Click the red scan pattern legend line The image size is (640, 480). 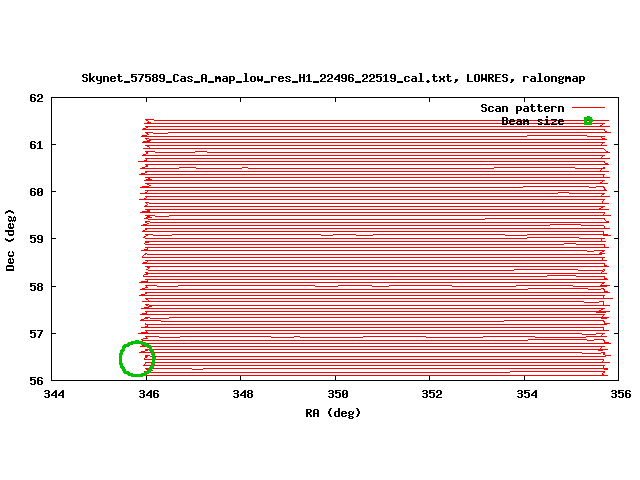pyautogui.click(x=588, y=108)
